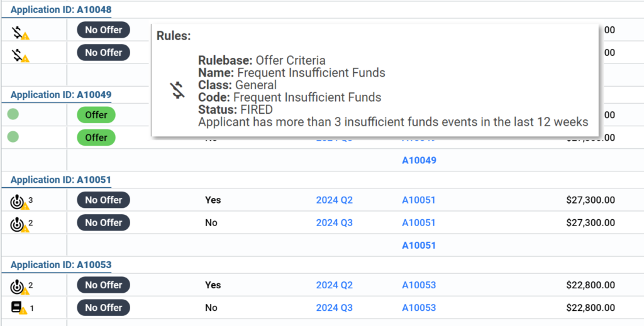Click green Offer badge in first A10049 row

point(96,115)
